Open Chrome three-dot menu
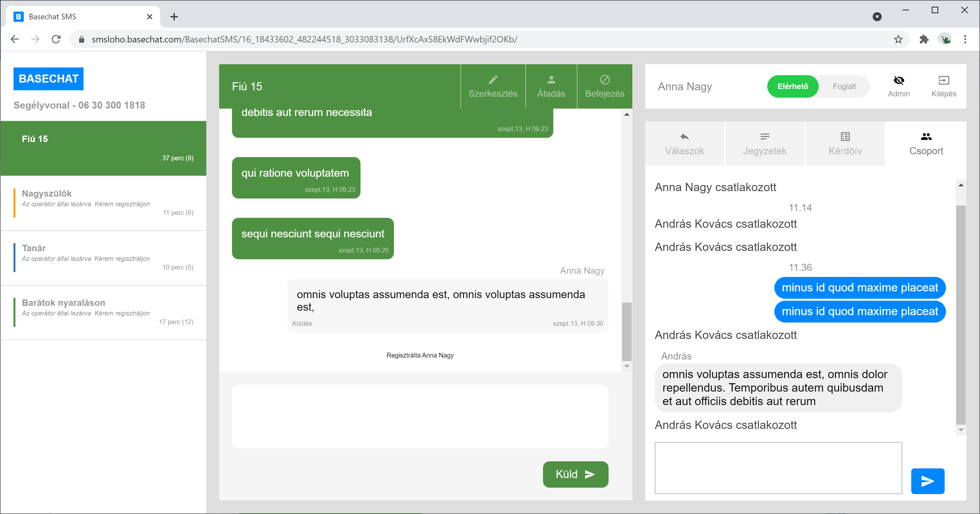 point(965,39)
